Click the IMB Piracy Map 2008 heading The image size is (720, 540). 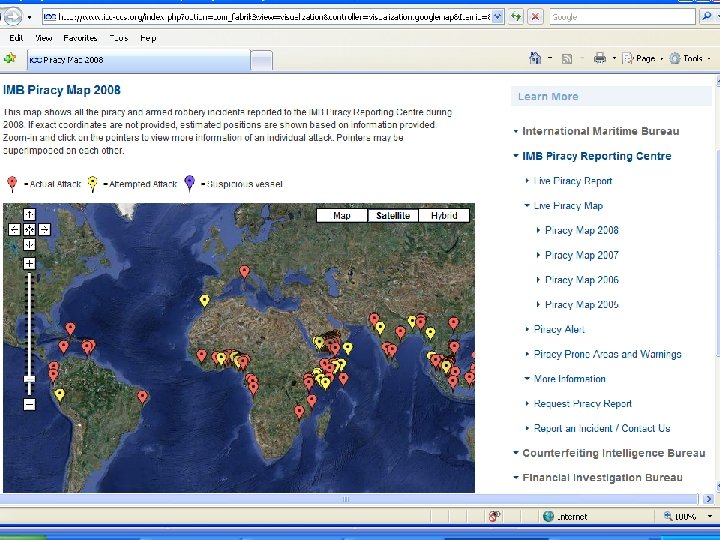point(62,90)
